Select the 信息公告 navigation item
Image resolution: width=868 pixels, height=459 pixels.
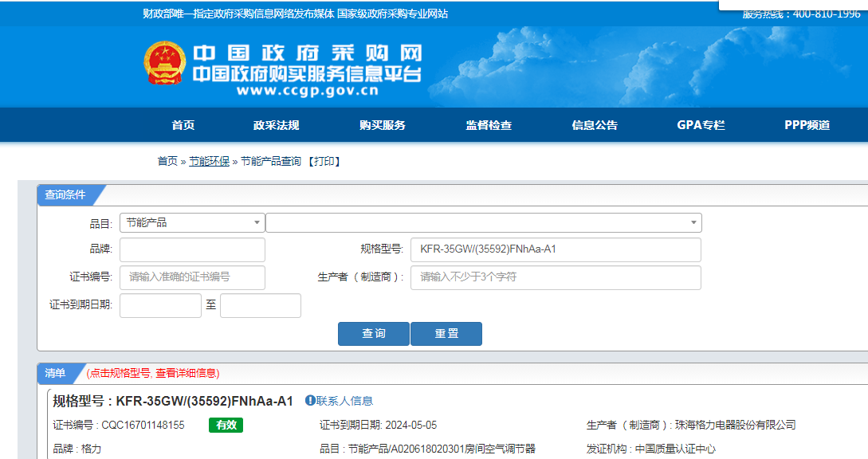[x=595, y=125]
